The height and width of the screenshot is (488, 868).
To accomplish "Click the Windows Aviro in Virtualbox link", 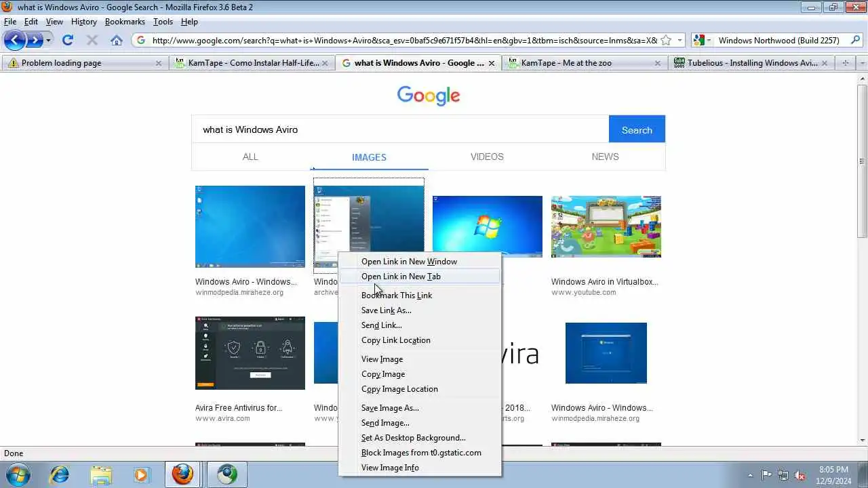I will point(604,282).
